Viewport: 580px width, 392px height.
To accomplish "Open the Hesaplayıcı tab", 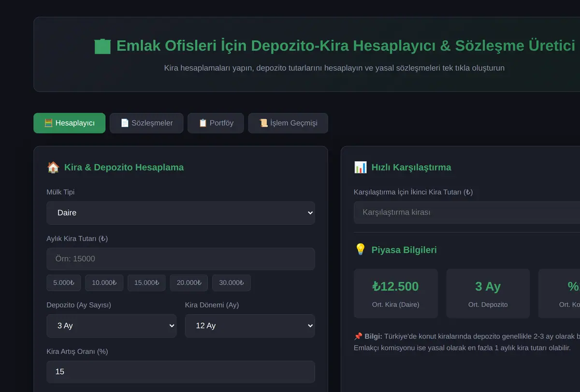I will point(69,123).
